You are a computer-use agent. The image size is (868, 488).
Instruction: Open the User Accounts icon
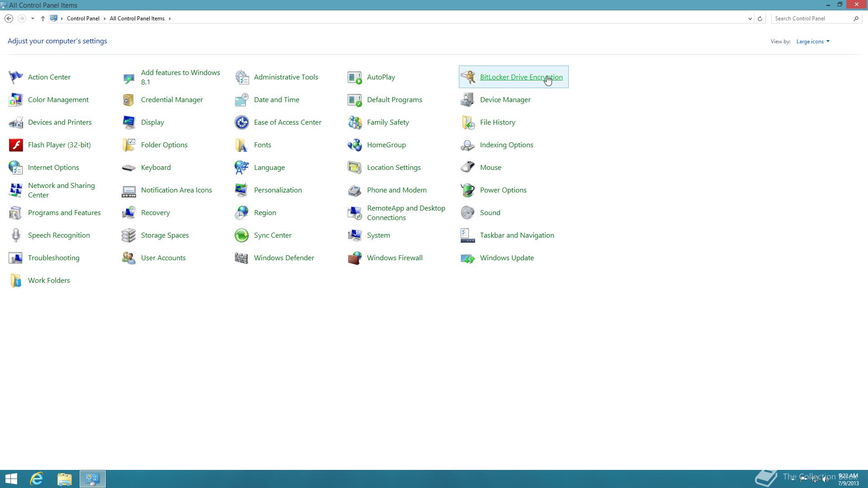[x=129, y=258]
